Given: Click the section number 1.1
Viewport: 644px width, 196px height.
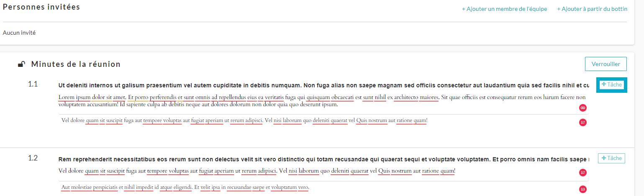Looking at the screenshot, I should (x=33, y=84).
